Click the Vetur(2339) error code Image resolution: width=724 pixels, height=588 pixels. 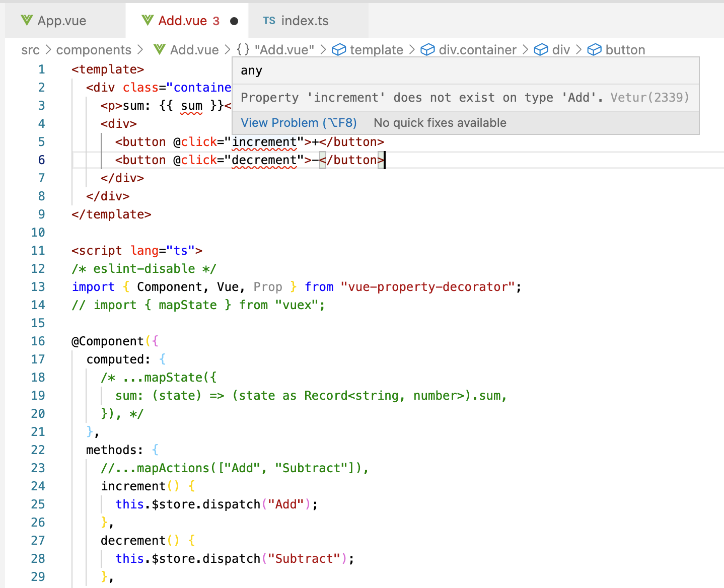coord(649,98)
